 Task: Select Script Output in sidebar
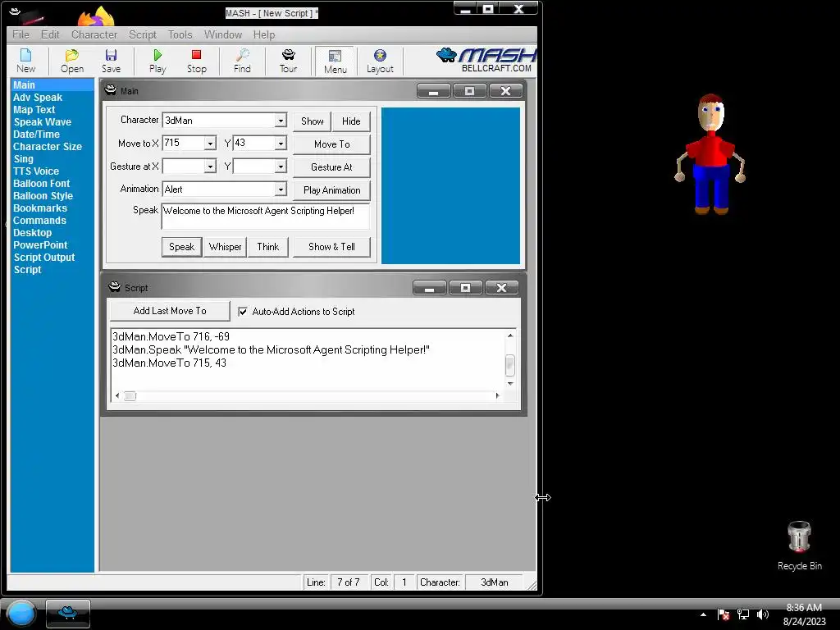[x=44, y=258]
